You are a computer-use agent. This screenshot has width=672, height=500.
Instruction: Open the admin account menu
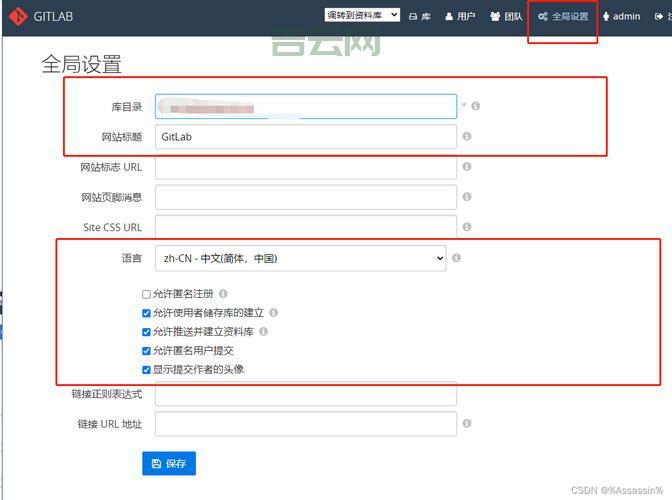621,16
